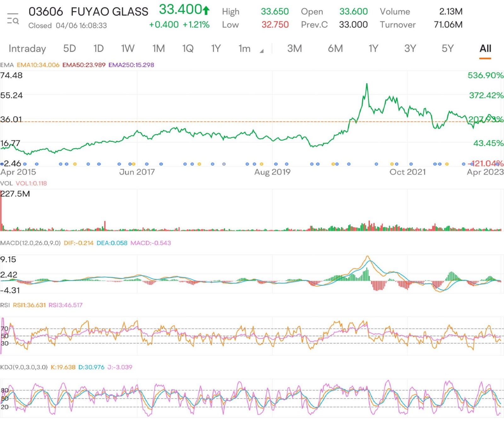Click the tall red volume bar at chart start
Image resolution: width=504 pixels, height=422 pixels.
[x=1, y=211]
